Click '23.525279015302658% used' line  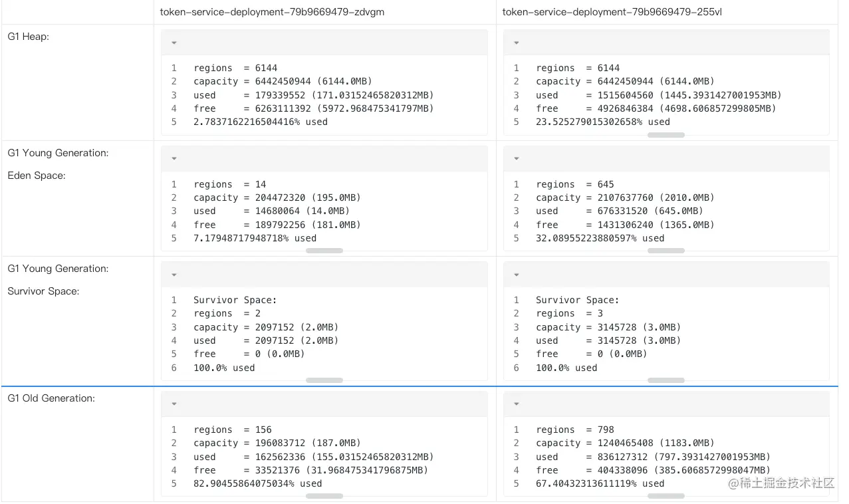click(603, 122)
